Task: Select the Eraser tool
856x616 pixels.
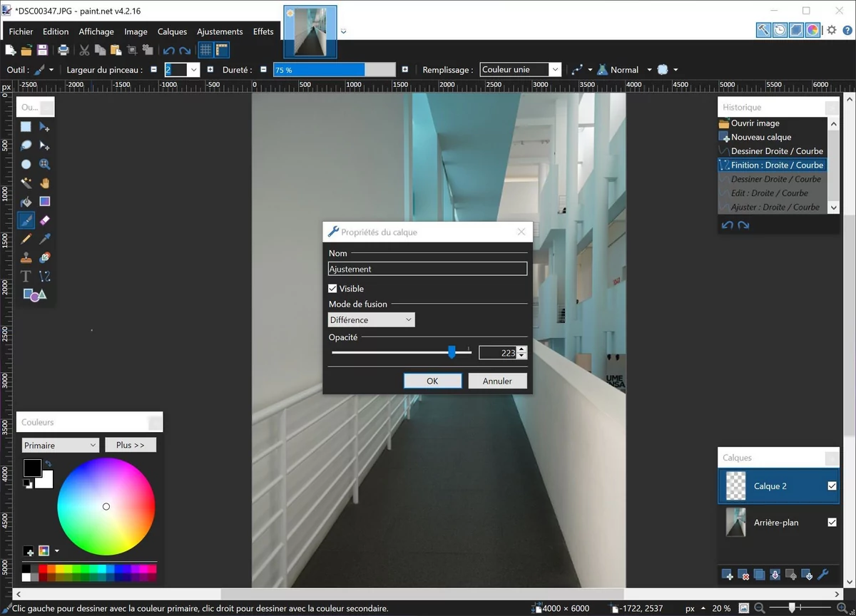Action: 44,220
